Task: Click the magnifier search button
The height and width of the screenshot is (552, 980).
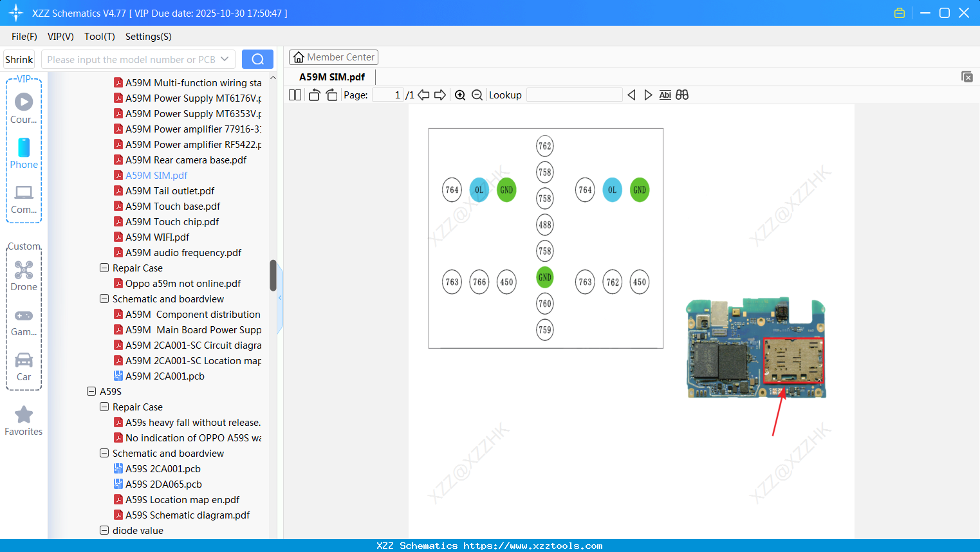Action: tap(257, 59)
